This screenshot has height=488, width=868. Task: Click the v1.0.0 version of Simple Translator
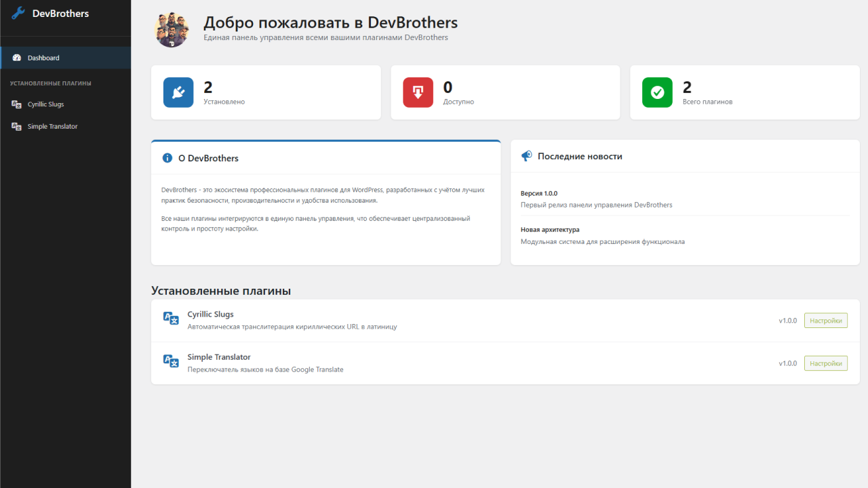pos(788,363)
